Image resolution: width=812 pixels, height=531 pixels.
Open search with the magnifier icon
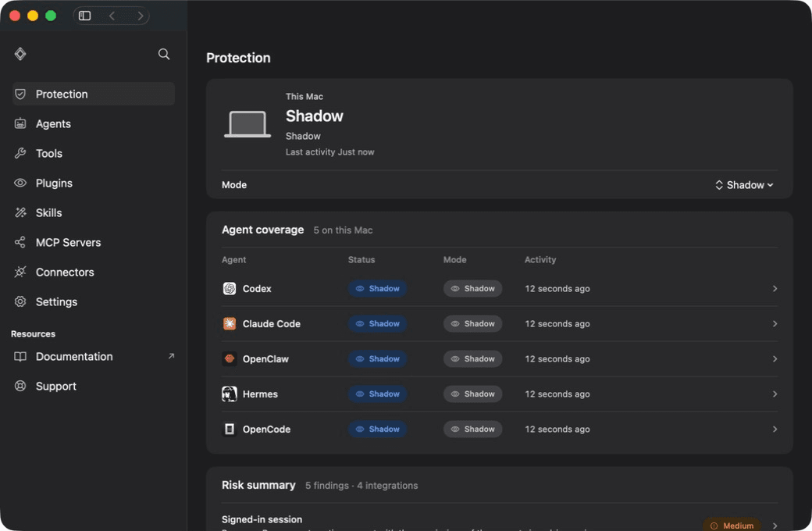coord(164,54)
